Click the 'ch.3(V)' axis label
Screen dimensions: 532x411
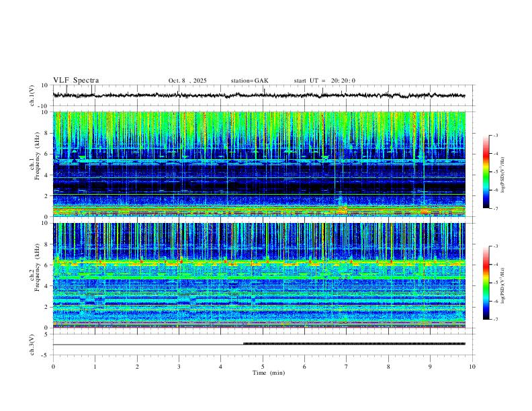pos(32,345)
